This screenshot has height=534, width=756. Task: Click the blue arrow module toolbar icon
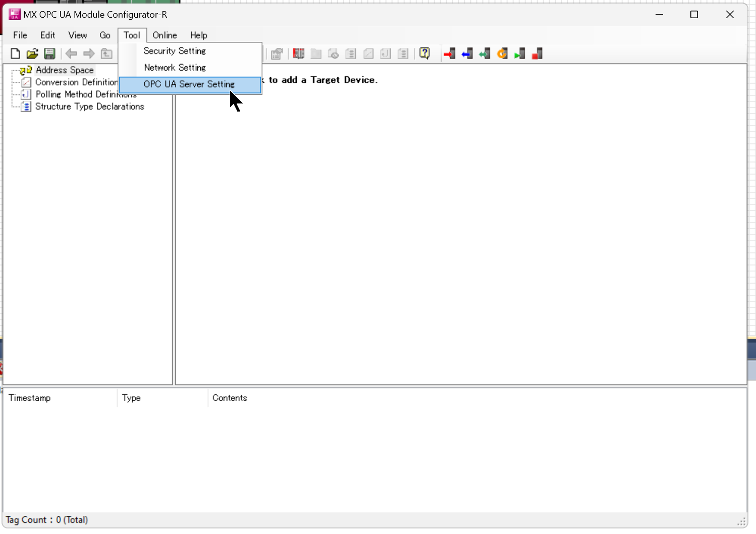coord(467,54)
